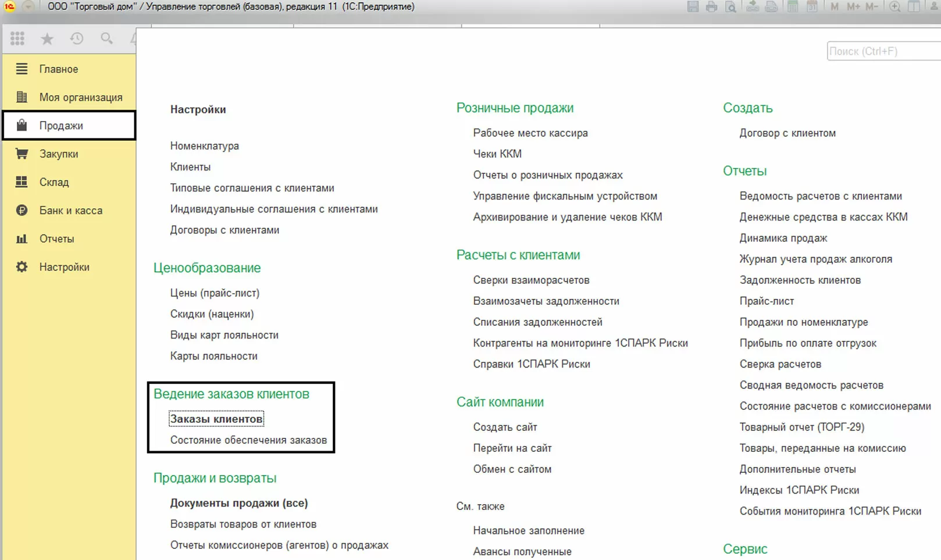Open Сверки взаиморасчетов
The width and height of the screenshot is (941, 560).
tap(531, 280)
